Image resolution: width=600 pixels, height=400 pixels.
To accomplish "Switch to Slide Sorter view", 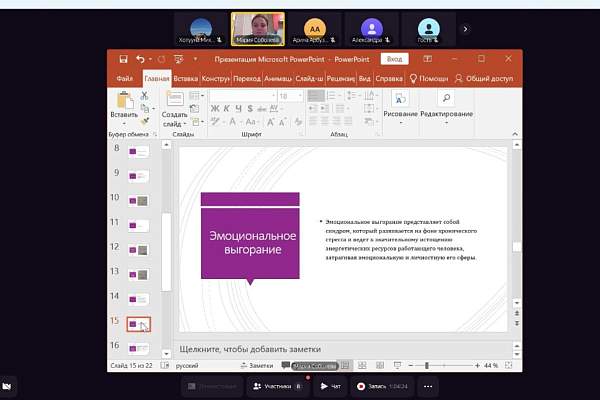I will [362, 366].
